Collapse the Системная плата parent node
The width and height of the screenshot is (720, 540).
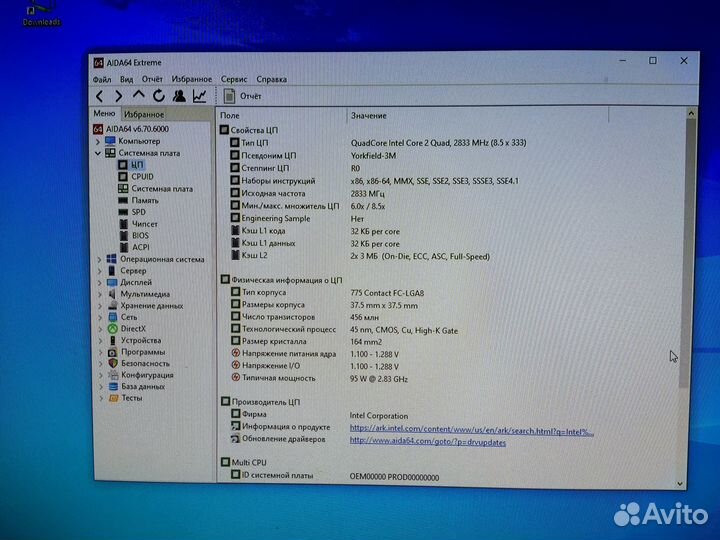pyautogui.click(x=98, y=153)
